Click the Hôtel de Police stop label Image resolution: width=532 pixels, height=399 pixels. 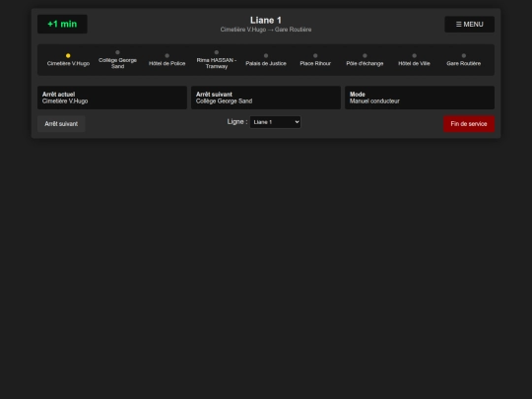pyautogui.click(x=166, y=63)
